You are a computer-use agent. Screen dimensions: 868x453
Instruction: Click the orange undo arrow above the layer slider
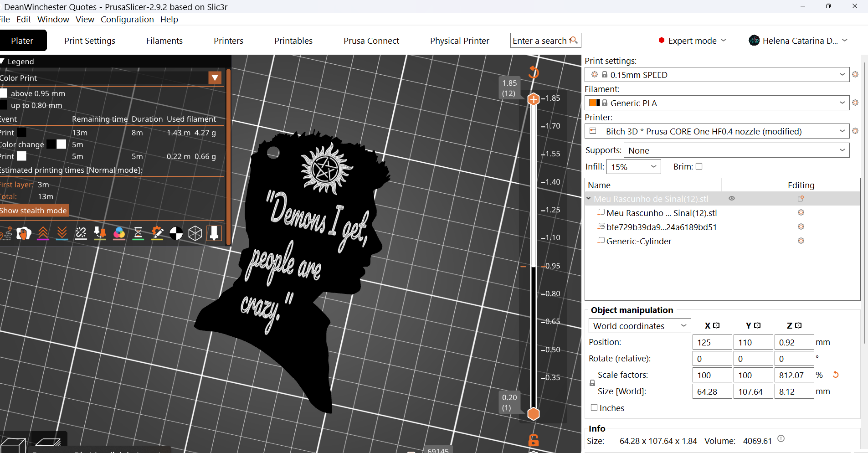[534, 72]
